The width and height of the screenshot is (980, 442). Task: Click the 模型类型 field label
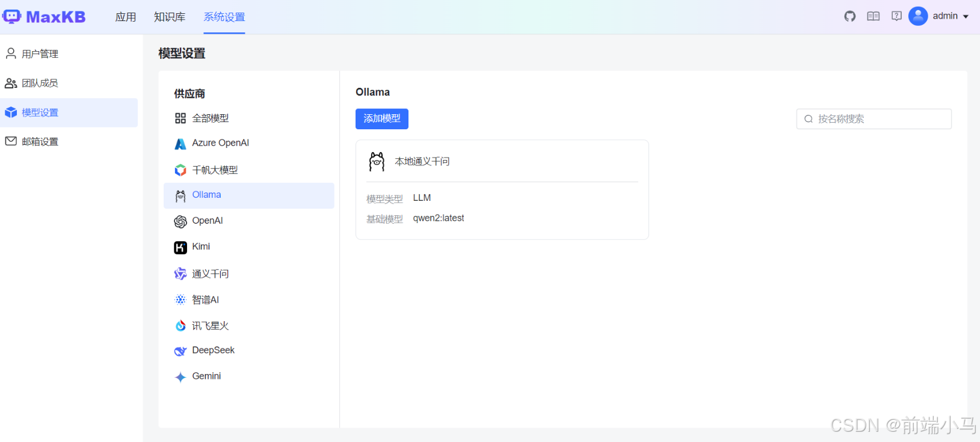[384, 199]
